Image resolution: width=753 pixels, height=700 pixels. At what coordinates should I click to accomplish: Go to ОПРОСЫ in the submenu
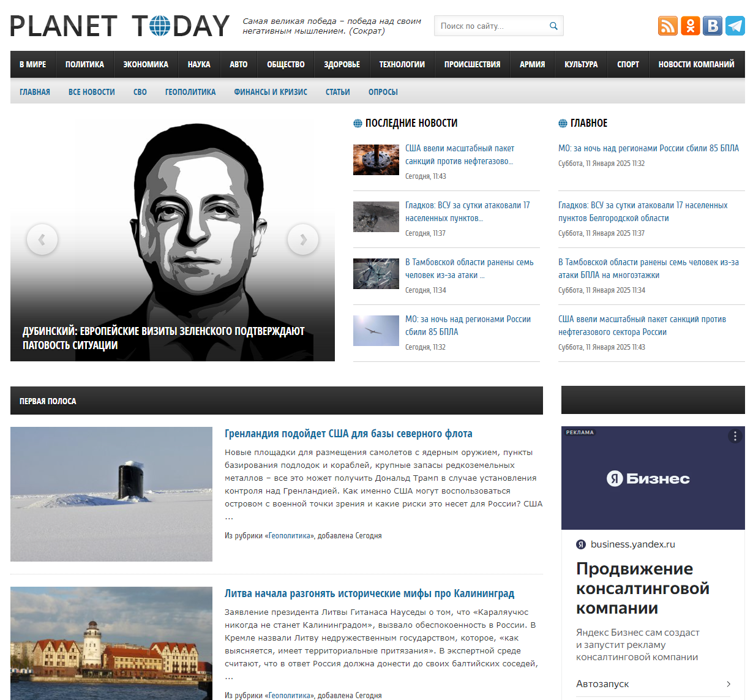[x=383, y=92]
